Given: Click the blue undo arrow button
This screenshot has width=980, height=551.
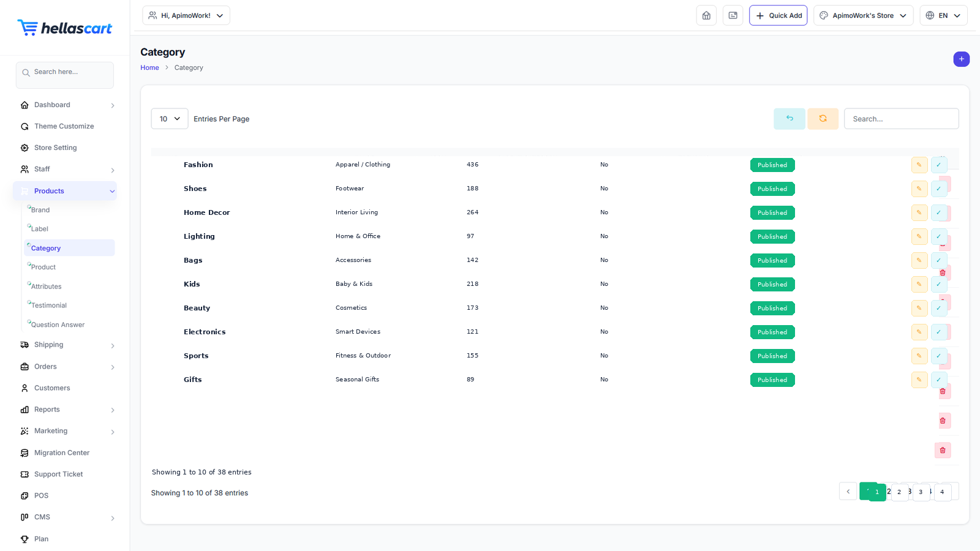Looking at the screenshot, I should 790,119.
